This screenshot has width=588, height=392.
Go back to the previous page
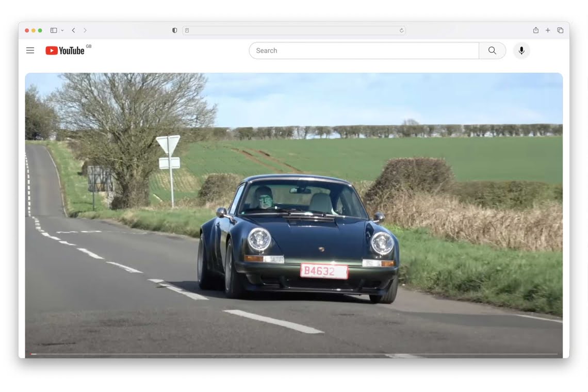[73, 30]
